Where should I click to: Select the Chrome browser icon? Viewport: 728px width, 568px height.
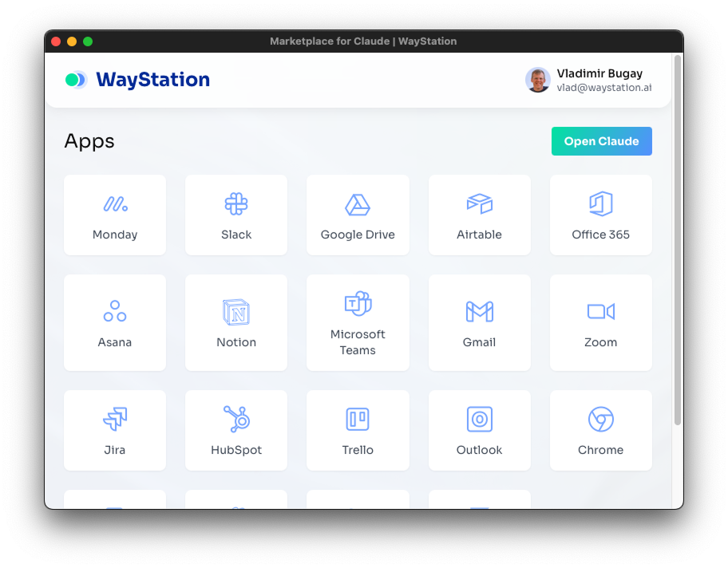tap(601, 419)
